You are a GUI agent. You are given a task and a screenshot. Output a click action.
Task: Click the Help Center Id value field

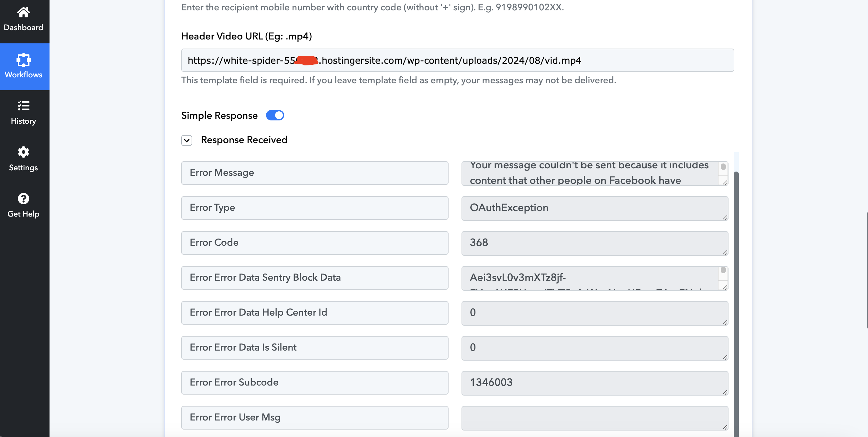pos(595,313)
